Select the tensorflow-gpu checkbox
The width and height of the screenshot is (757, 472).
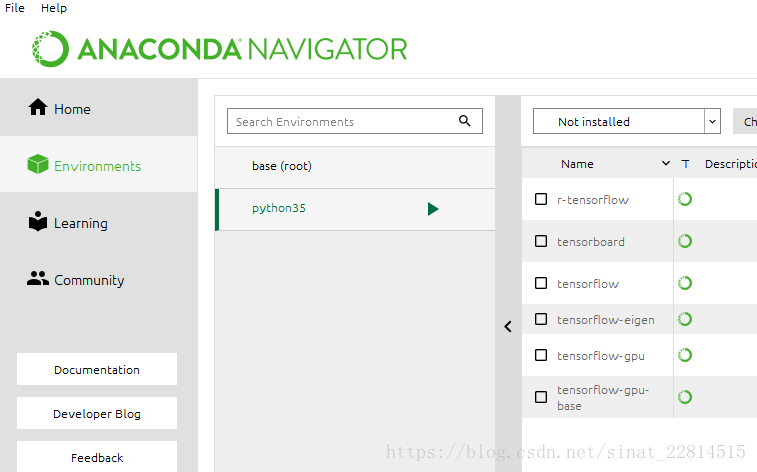[541, 355]
